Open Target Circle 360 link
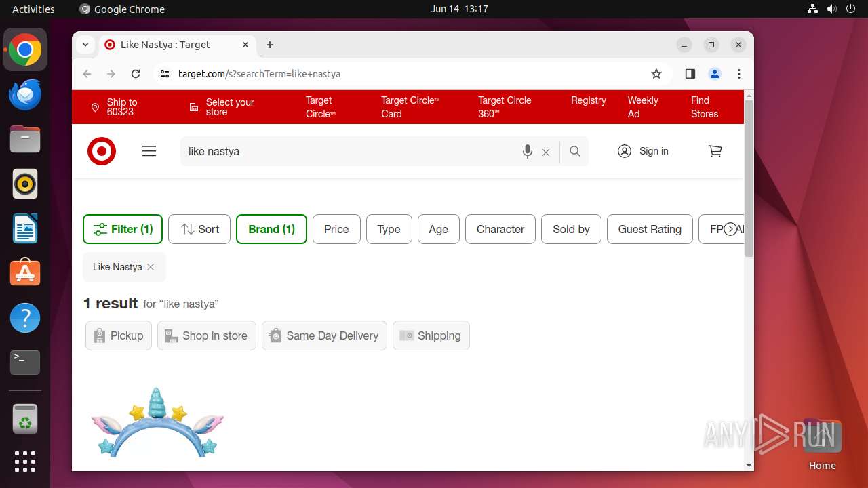 [505, 107]
